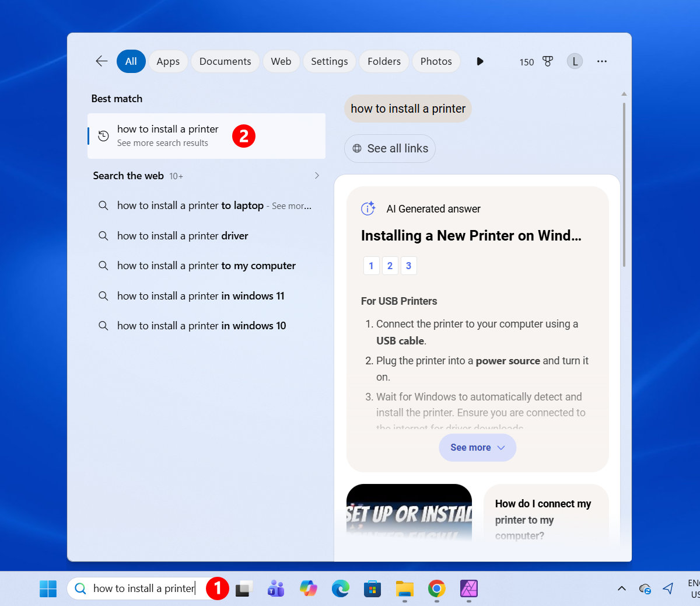Open Microsoft Rewards trophy icon
This screenshot has height=606, width=700.
point(548,61)
